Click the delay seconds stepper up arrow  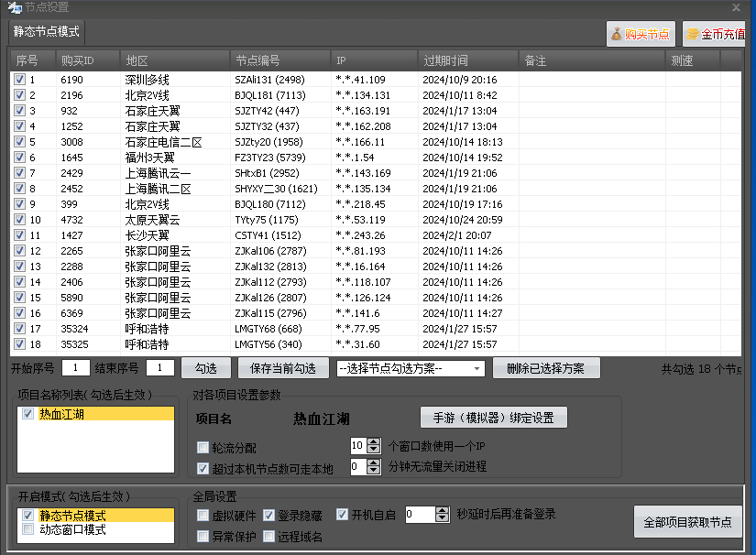pos(440,510)
